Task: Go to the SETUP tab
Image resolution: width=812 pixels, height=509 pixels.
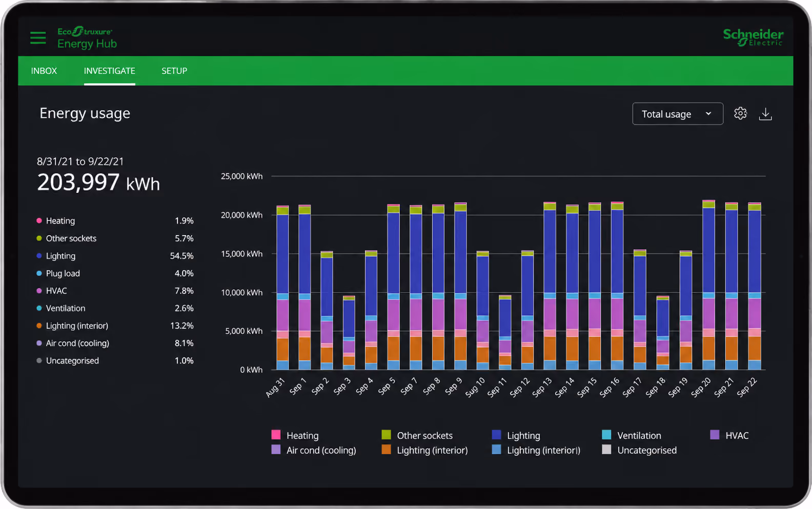Action: [x=174, y=71]
